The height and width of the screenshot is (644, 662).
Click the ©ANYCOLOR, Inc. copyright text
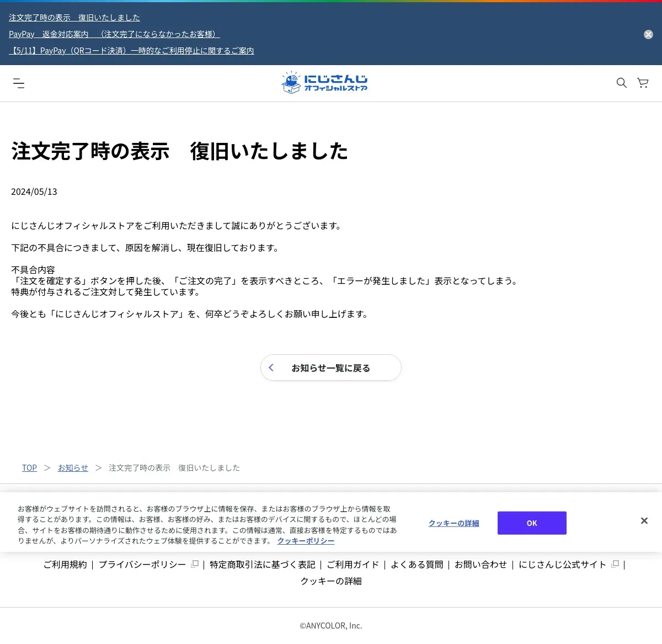tap(331, 626)
